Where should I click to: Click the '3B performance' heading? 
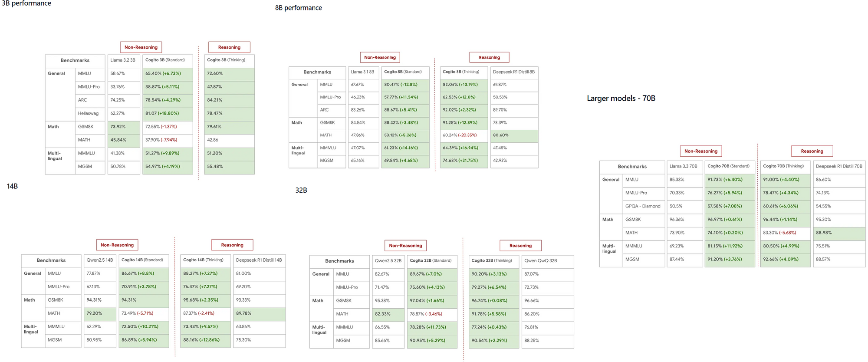pos(26,3)
